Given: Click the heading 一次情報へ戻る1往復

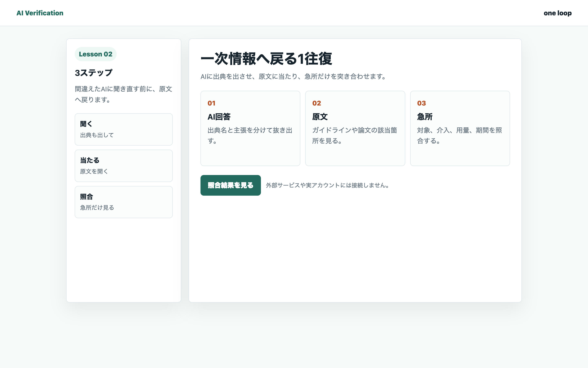Looking at the screenshot, I should [266, 59].
